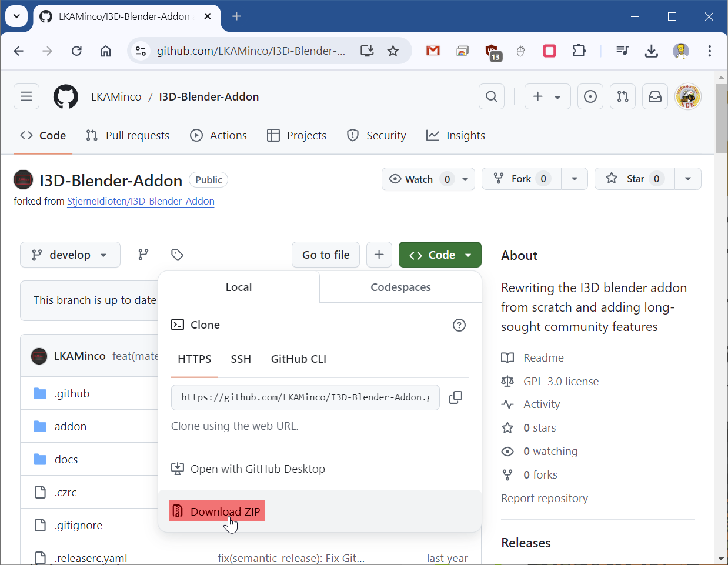Fork the repository
This screenshot has width=728, height=565.
(521, 179)
